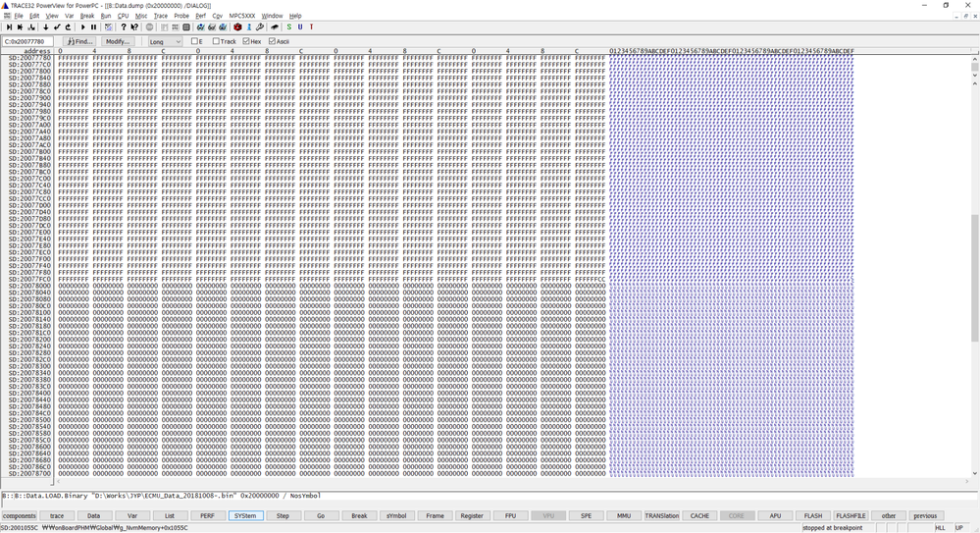This screenshot has height=533, width=980.
Task: Enable the Track checkbox
Action: (216, 41)
